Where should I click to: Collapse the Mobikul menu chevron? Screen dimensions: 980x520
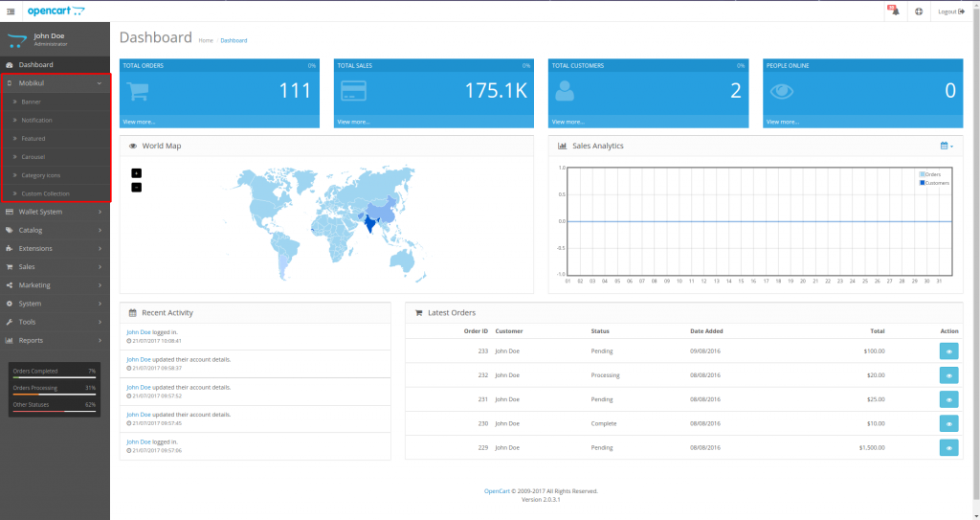100,83
